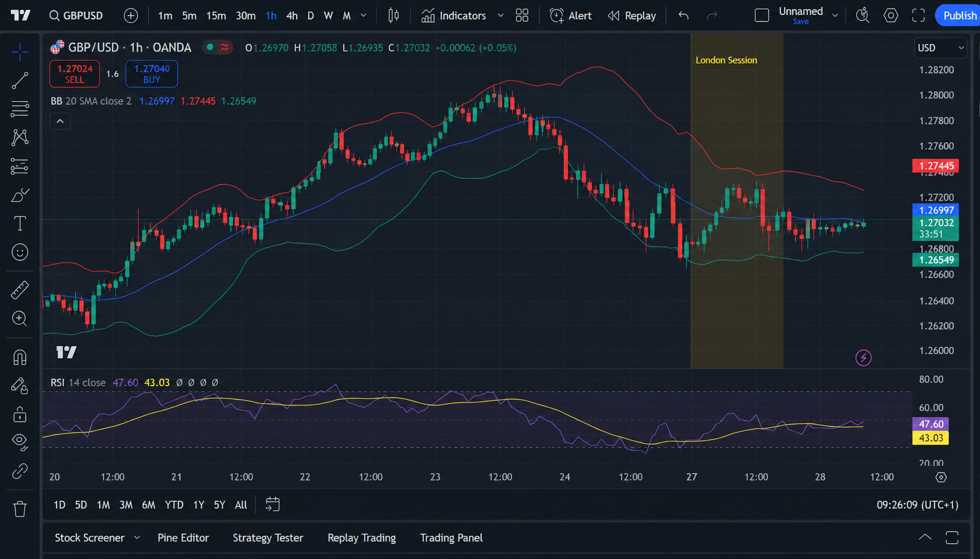Image resolution: width=980 pixels, height=559 pixels.
Task: Expand the timeframe interval dropdown
Action: click(x=363, y=15)
